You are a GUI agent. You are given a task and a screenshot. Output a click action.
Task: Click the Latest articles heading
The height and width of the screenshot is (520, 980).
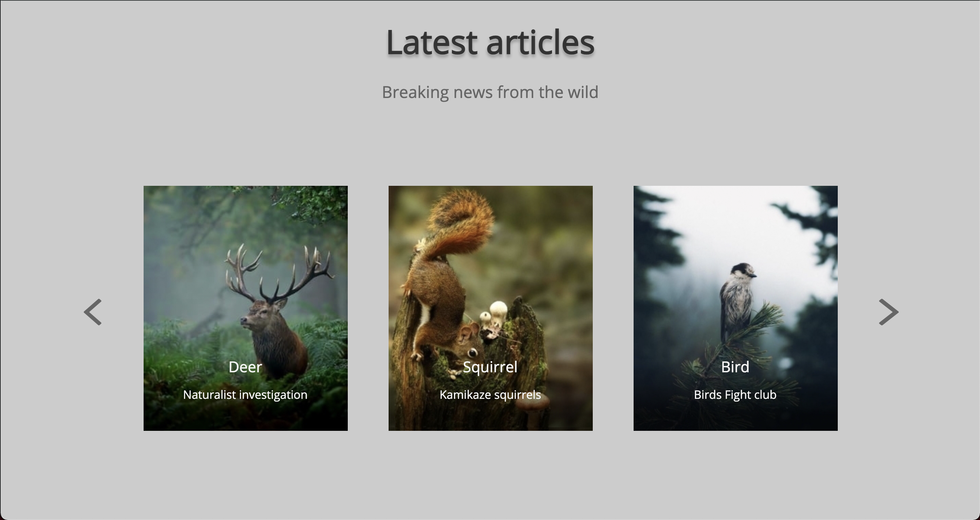(x=489, y=42)
